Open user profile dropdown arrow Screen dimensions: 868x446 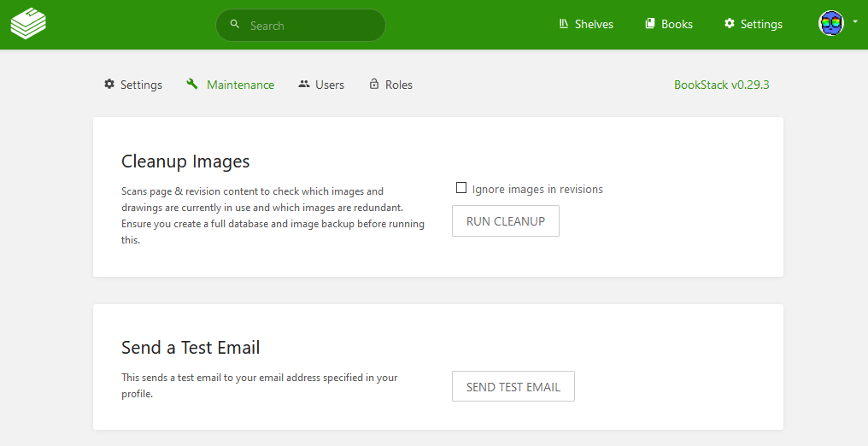pos(855,22)
